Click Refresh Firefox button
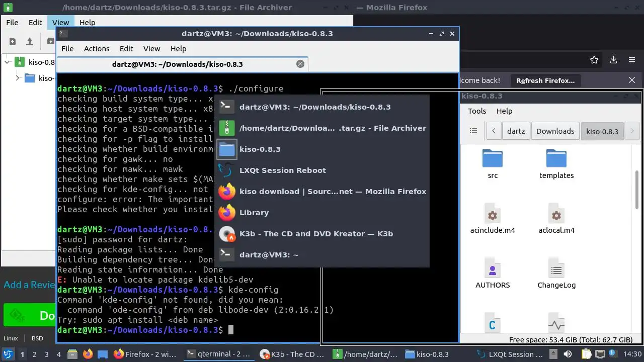Viewport: 644px width, 362px height. click(x=545, y=80)
